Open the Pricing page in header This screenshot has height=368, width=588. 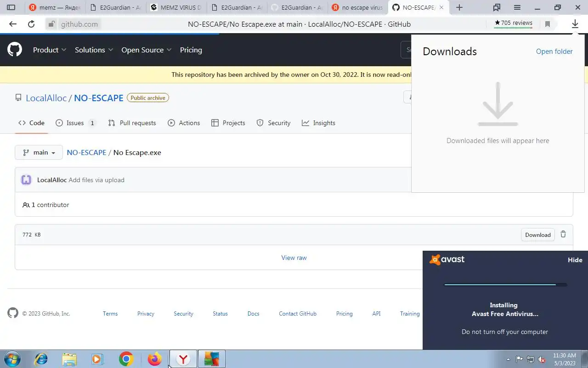click(x=191, y=50)
